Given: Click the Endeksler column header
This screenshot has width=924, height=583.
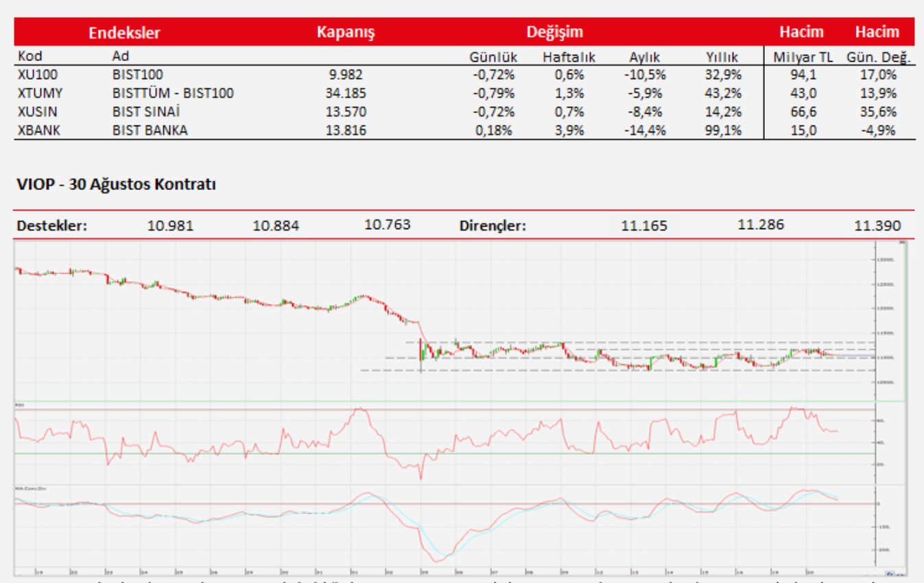Looking at the screenshot, I should (x=124, y=33).
